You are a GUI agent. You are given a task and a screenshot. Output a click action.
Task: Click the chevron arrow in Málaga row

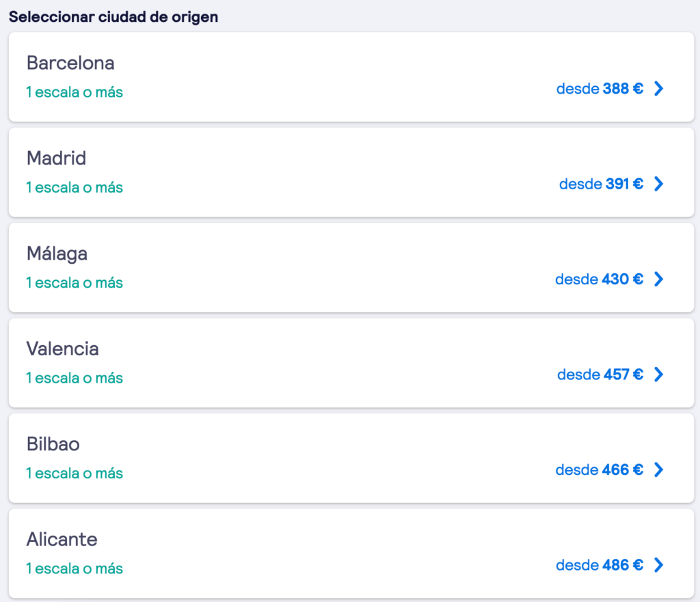pos(658,279)
